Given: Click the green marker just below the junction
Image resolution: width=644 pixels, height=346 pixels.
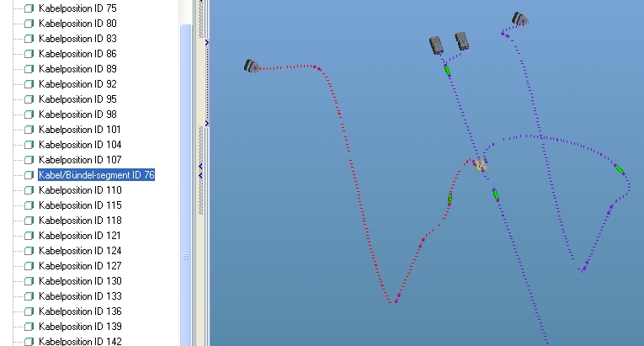Looking at the screenshot, I should point(496,194).
